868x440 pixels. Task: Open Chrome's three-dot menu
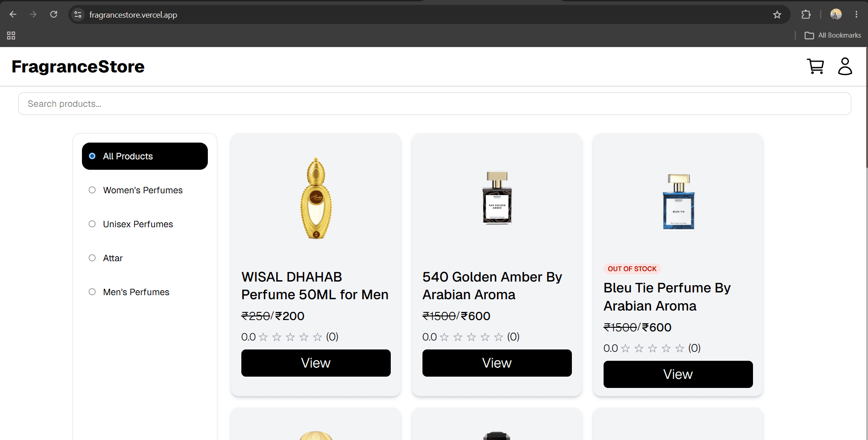pos(856,14)
